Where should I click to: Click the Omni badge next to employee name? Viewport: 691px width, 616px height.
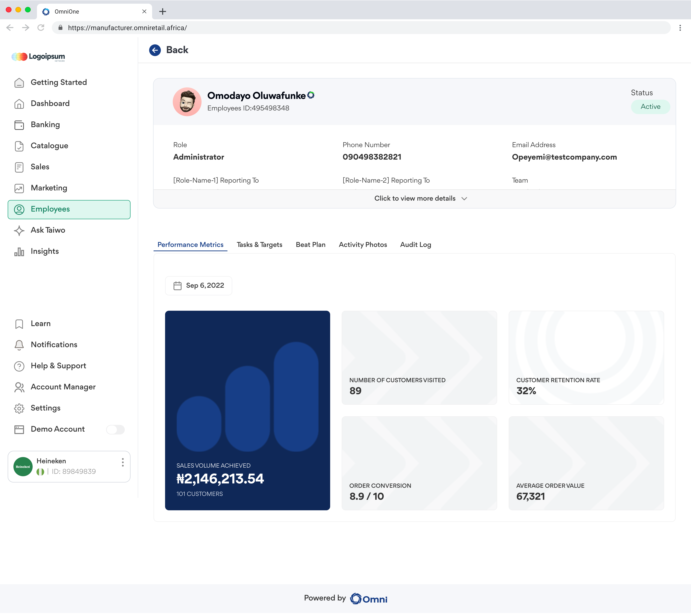[x=311, y=95]
